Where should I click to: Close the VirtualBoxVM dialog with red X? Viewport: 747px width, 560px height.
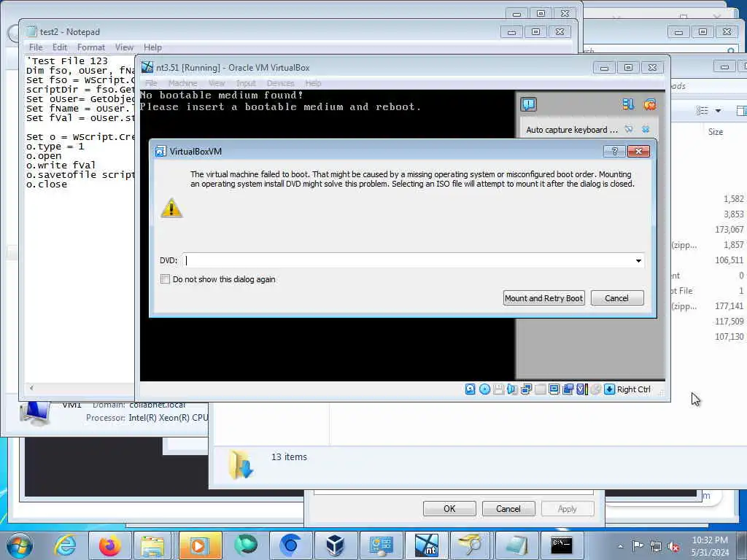[x=638, y=151]
